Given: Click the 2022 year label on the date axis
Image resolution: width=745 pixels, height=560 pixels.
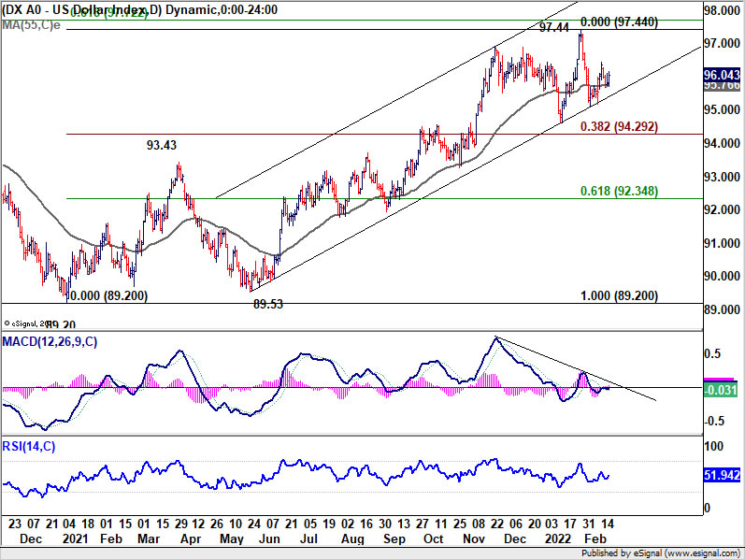Looking at the screenshot, I should click(x=557, y=539).
